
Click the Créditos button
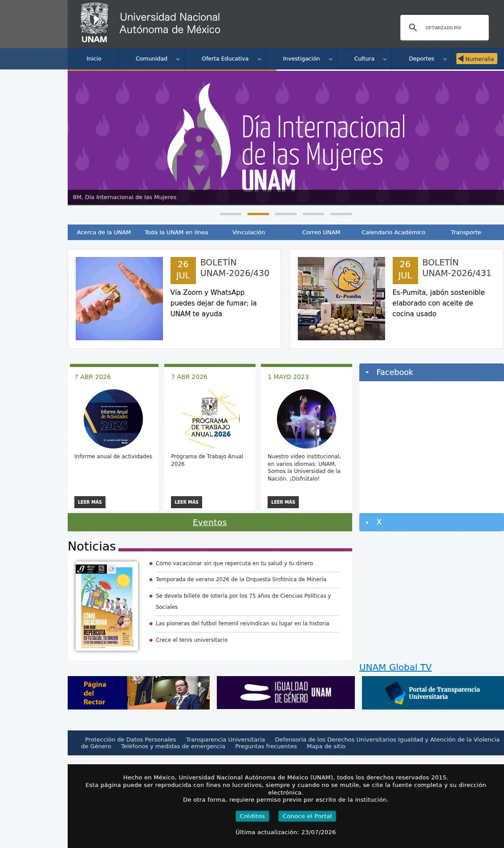252,816
